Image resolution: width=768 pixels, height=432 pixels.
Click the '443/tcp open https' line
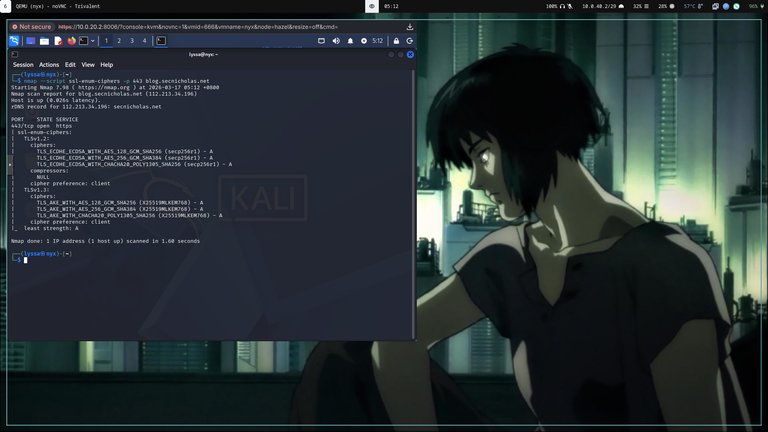click(41, 126)
